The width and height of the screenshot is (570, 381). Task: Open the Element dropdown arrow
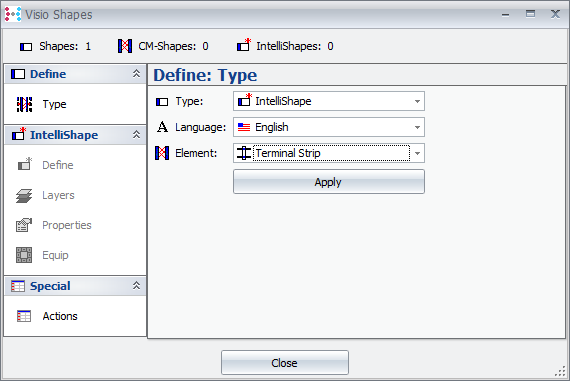417,153
